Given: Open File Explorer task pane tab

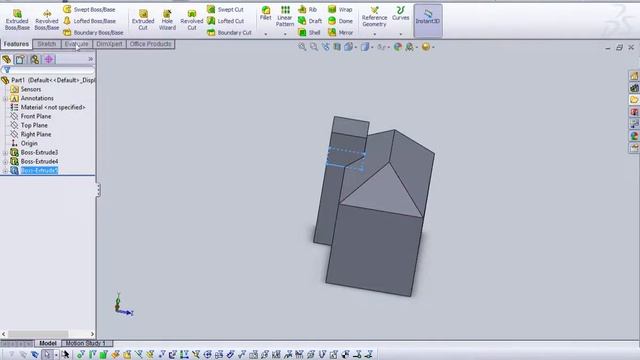Looking at the screenshot, I should (x=634, y=100).
